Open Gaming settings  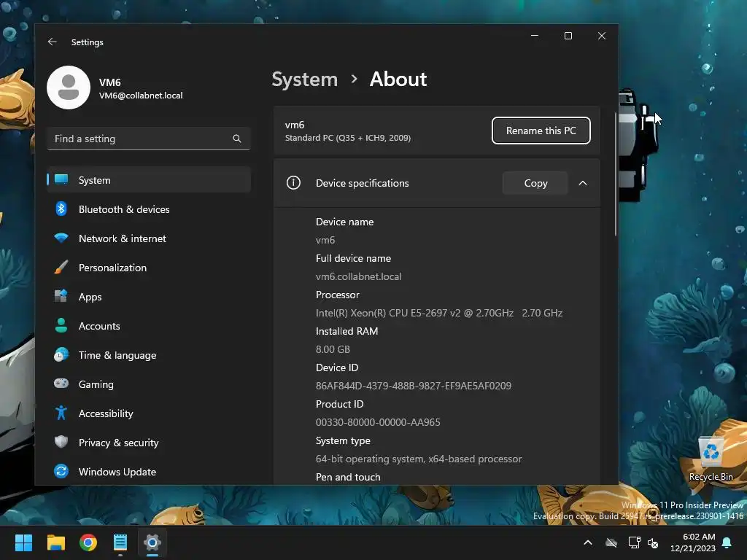(x=149, y=384)
